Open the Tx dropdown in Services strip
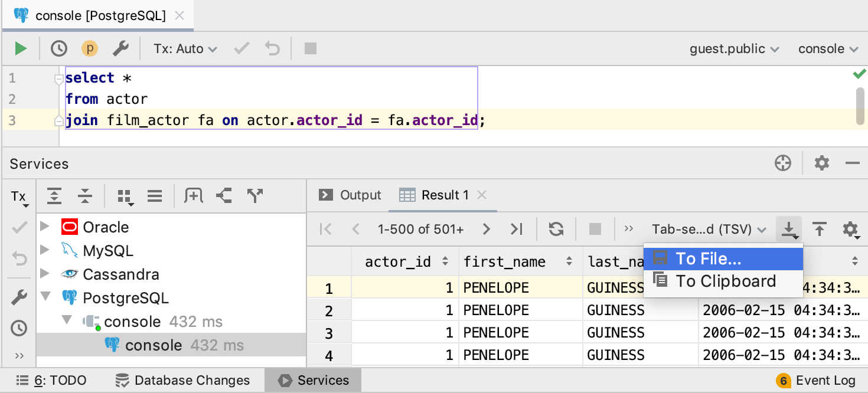The height and width of the screenshot is (393, 868). coord(19,198)
